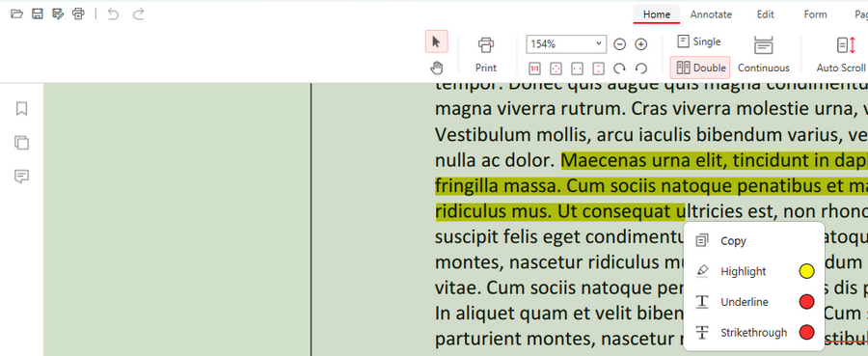Open the page thumbnails sidebar panel
Viewport: 868px width, 356px height.
pyautogui.click(x=21, y=142)
